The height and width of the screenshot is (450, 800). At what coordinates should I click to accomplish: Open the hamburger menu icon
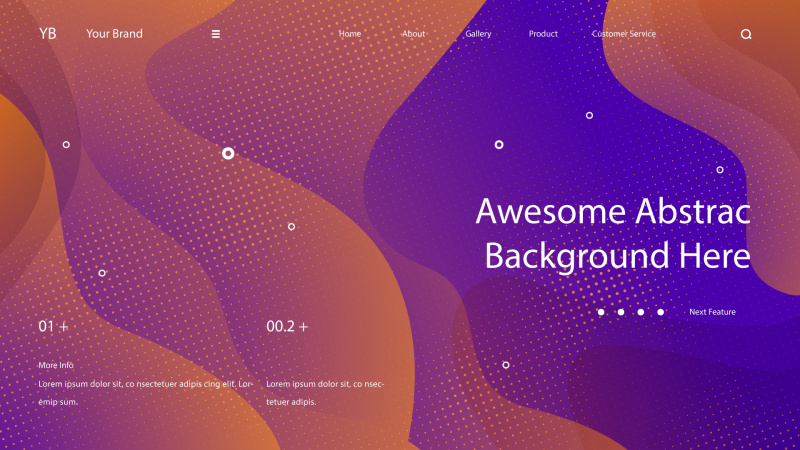(216, 34)
